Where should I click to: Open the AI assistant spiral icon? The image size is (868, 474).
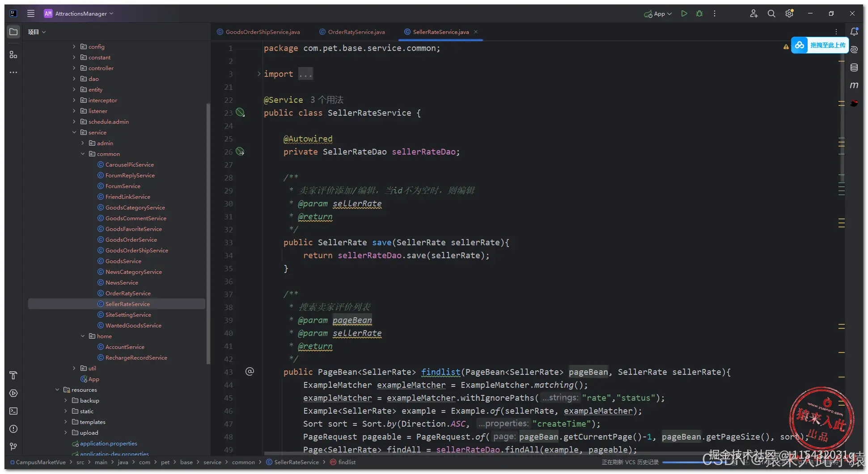click(854, 50)
